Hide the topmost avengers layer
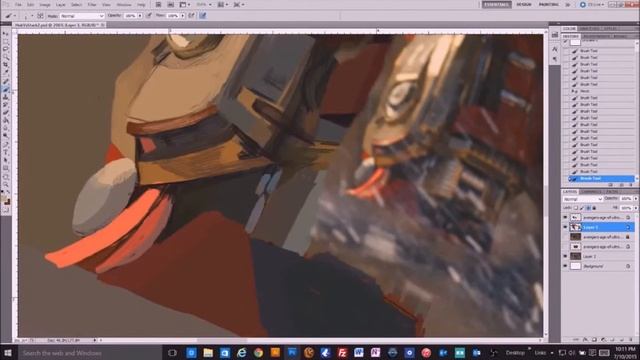 coord(565,217)
